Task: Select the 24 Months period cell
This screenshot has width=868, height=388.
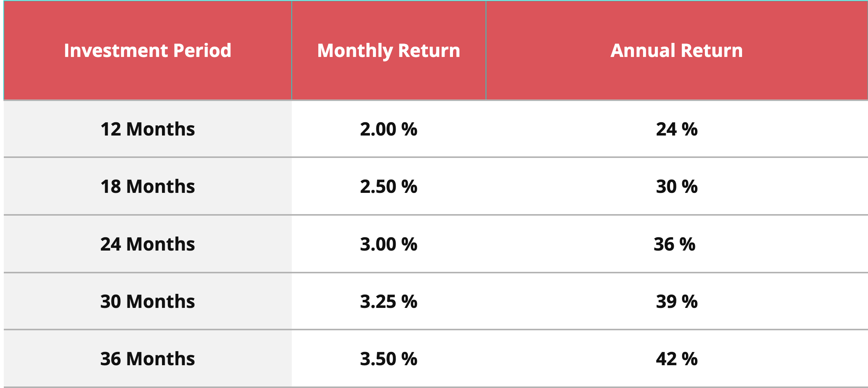Action: coord(148,244)
